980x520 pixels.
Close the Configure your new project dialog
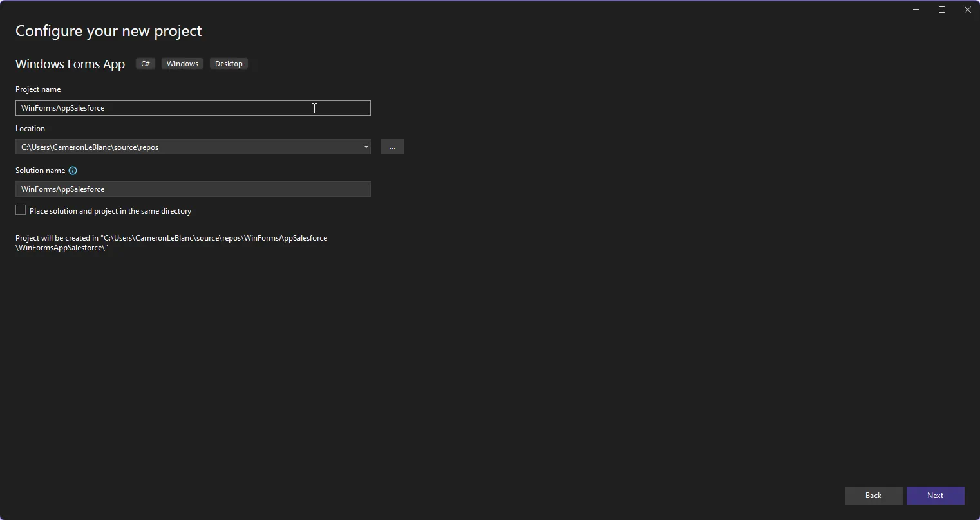pyautogui.click(x=967, y=10)
